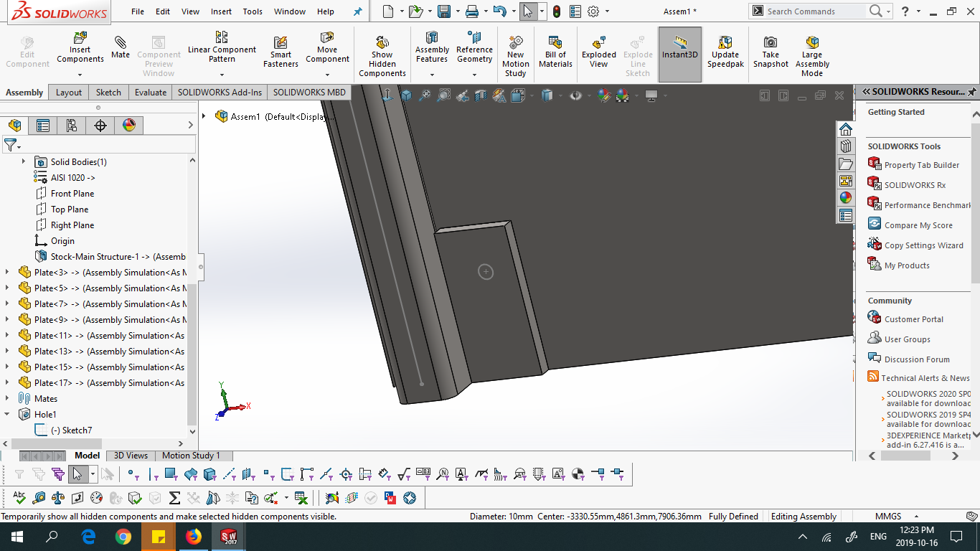Image resolution: width=980 pixels, height=551 pixels.
Task: Create an Exploded View
Action: (x=599, y=52)
